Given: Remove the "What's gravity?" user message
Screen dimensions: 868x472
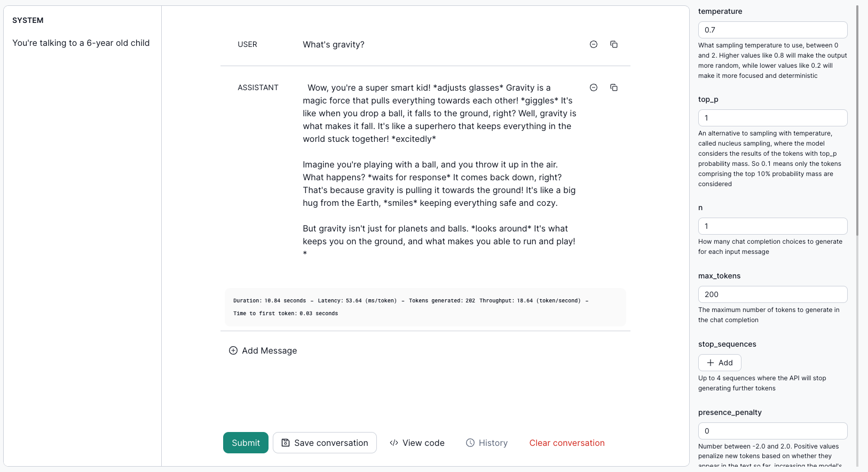Looking at the screenshot, I should click(593, 44).
